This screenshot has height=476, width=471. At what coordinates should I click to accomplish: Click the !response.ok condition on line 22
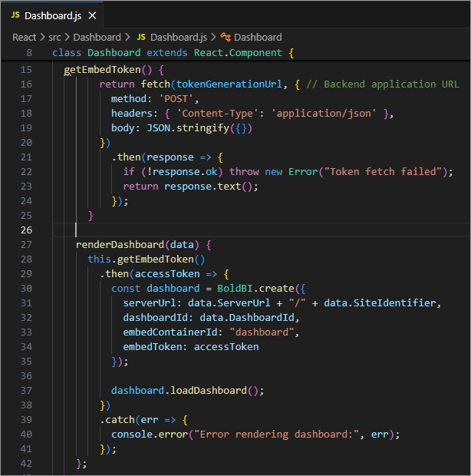pos(183,172)
